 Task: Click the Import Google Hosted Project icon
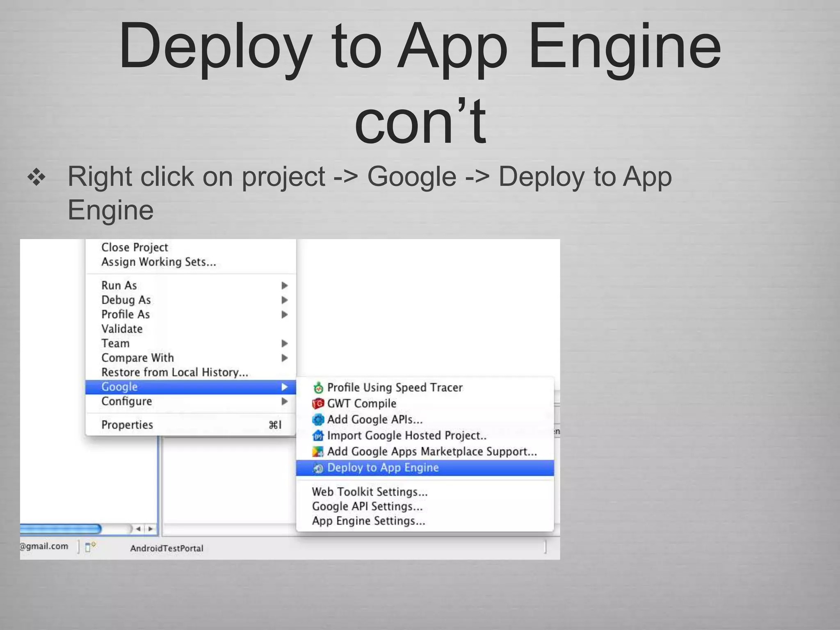[x=318, y=436]
